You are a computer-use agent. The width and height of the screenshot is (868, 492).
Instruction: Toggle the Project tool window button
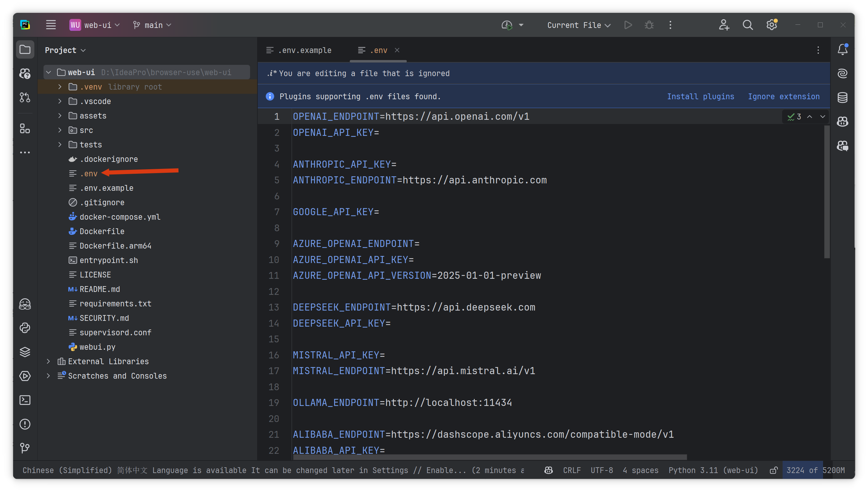click(x=25, y=50)
